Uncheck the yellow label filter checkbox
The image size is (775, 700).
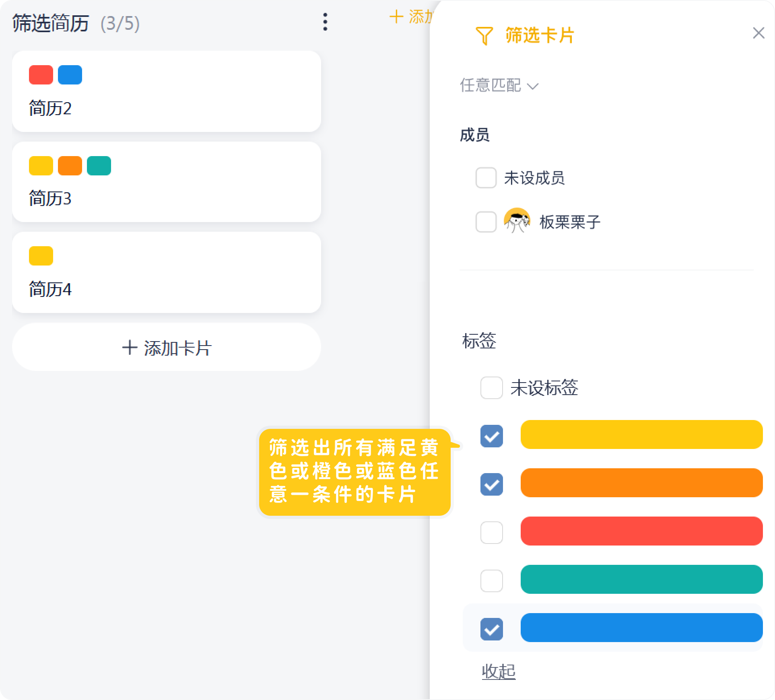(491, 436)
